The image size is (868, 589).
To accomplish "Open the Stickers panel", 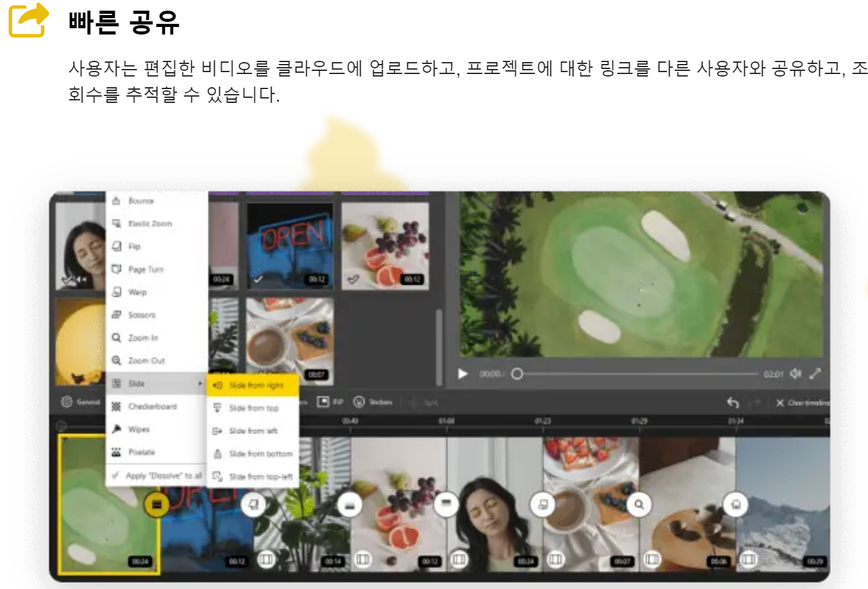I will [375, 402].
